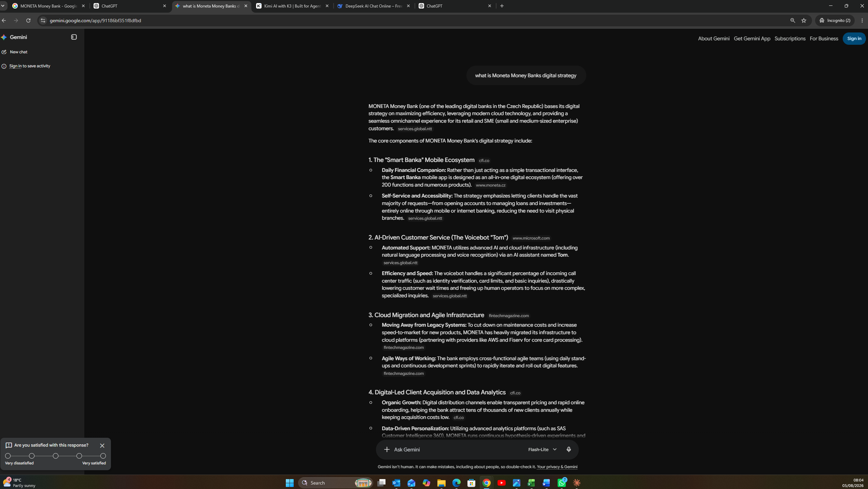The image size is (868, 489).
Task: Open the 'Your privacy & Gemini' link
Action: click(x=557, y=467)
